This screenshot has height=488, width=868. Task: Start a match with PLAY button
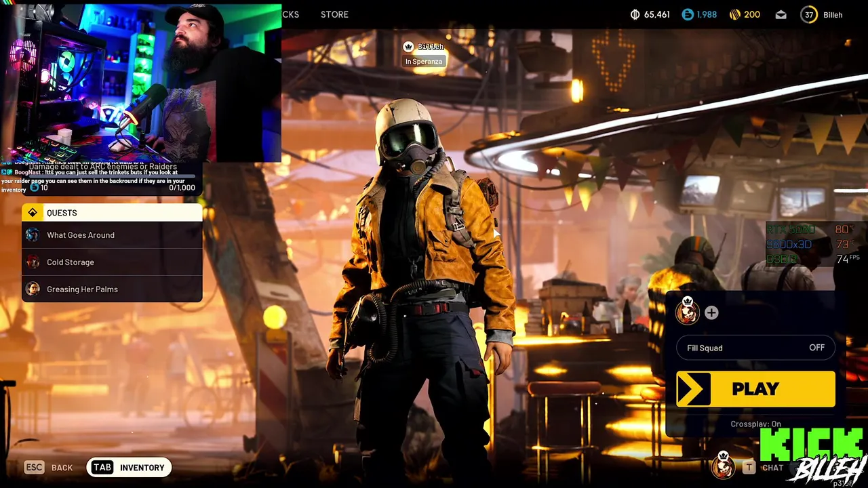(755, 389)
